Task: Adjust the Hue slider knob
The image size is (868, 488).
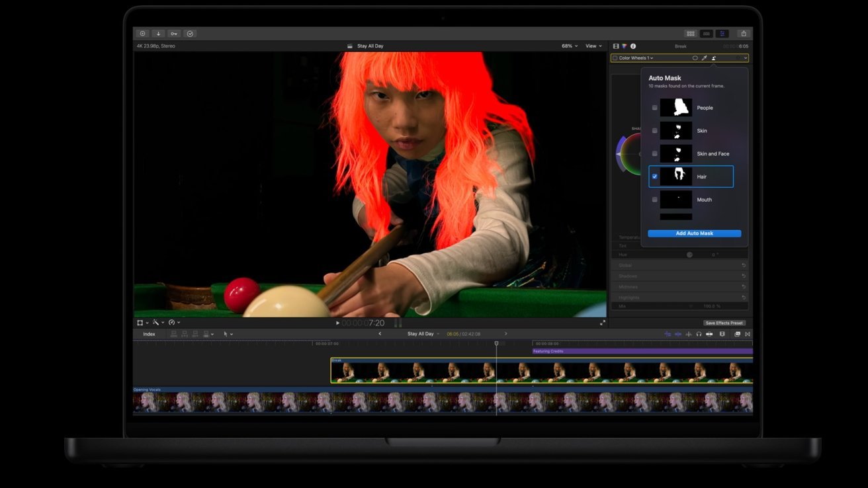Action: pos(689,255)
